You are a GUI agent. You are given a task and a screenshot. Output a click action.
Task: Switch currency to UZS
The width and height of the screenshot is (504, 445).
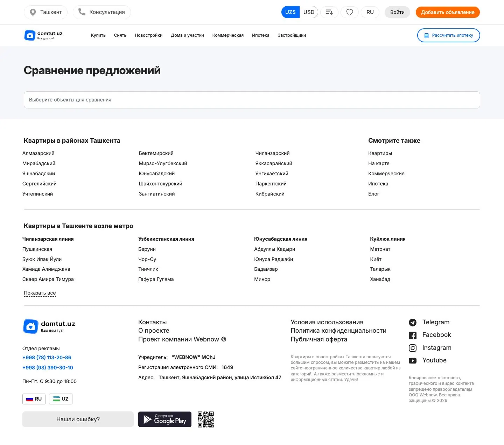point(290,12)
